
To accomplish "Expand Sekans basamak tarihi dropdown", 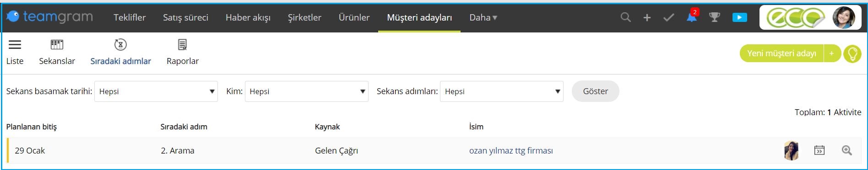I will 156,91.
